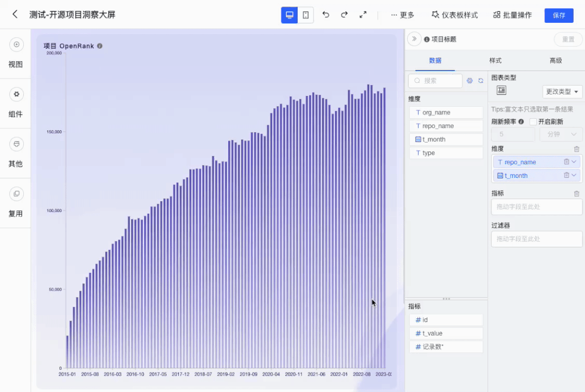Click the undo icon in the toolbar
The width and height of the screenshot is (585, 392).
[x=326, y=15]
